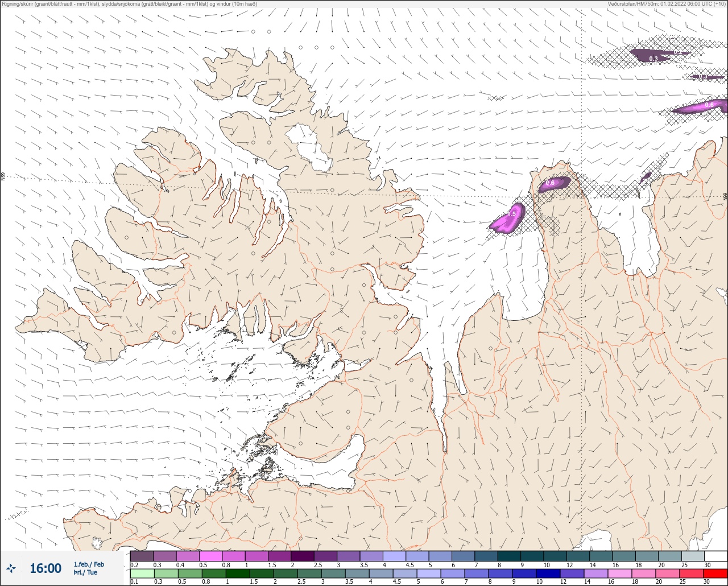Viewport: 728px width, 586px height.
Task: Select the snow legend swatch starting at 0.5
Action: pos(210,556)
